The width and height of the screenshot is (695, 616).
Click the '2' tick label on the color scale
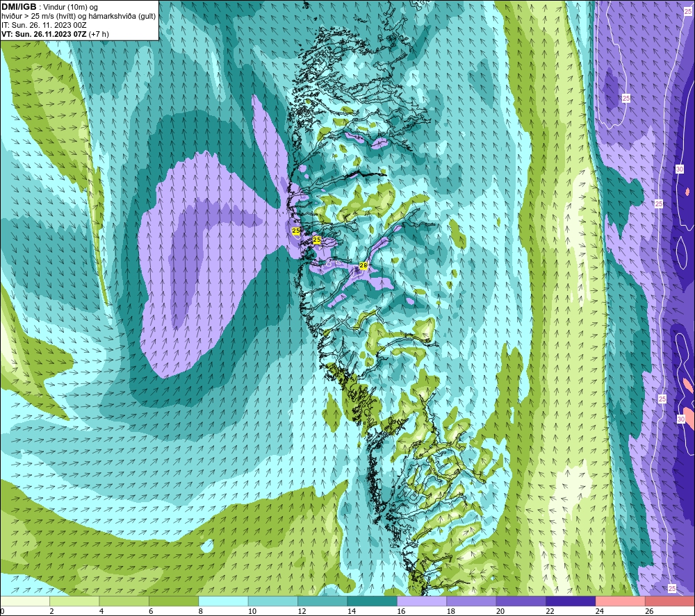tap(52, 611)
